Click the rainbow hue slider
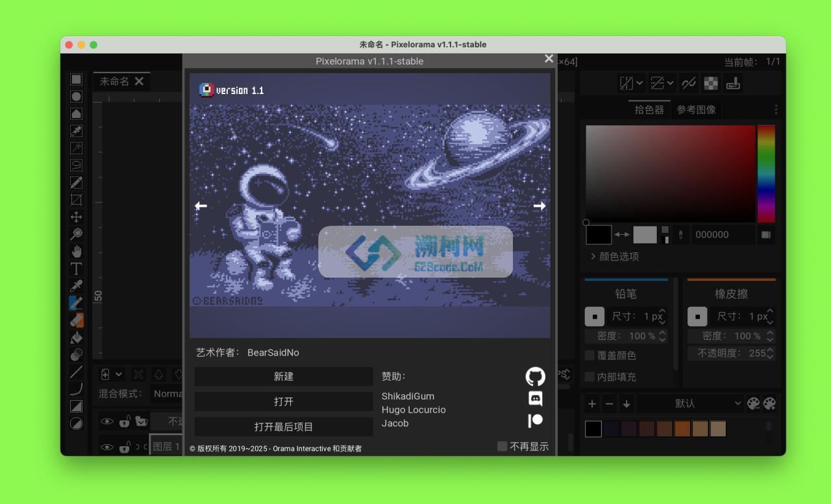The width and height of the screenshot is (831, 504). click(766, 174)
